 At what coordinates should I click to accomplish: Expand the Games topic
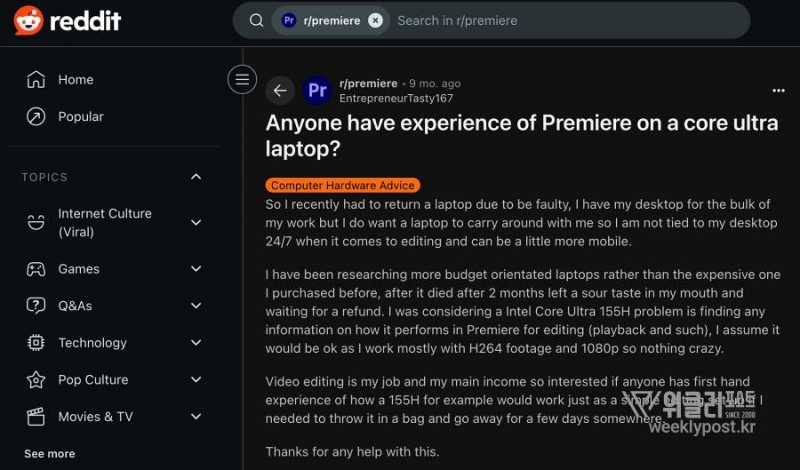(x=196, y=269)
